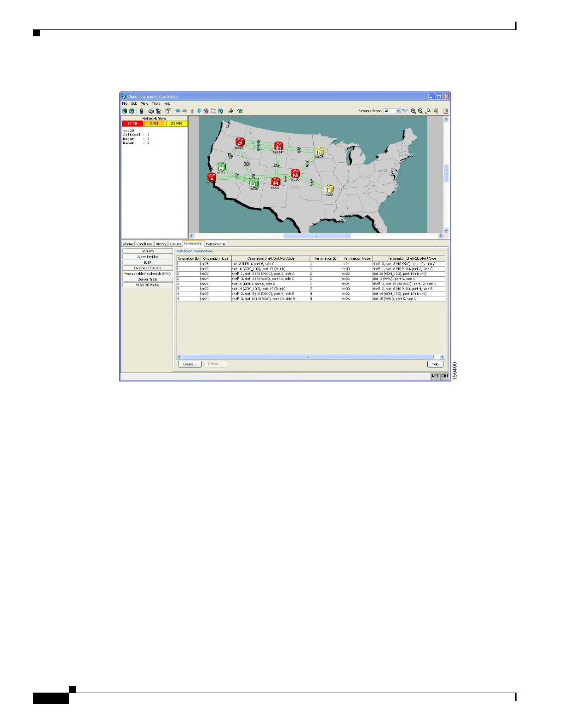This screenshot has height=728, width=563.
Task: Click the zoom out magnifier icon
Action: (420, 111)
